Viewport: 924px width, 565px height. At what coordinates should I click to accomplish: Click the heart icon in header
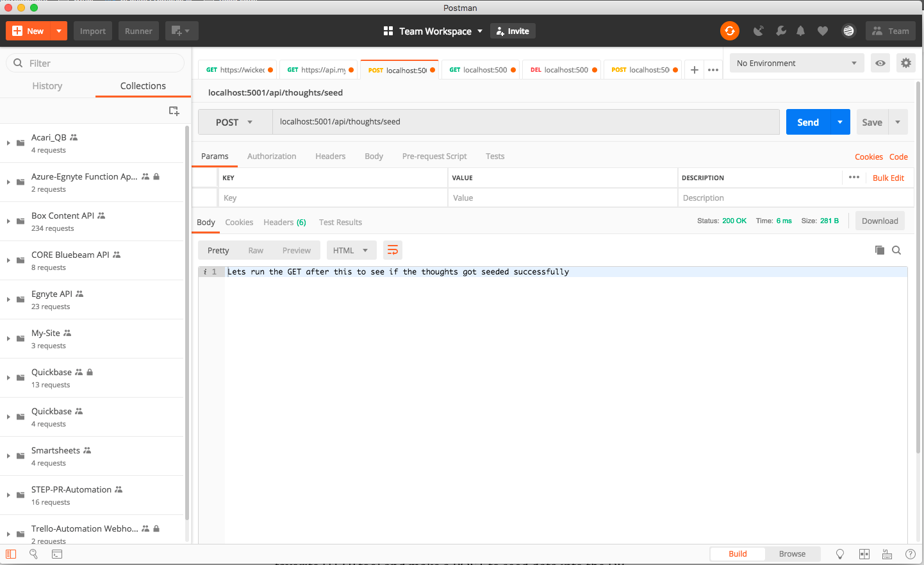click(x=823, y=31)
